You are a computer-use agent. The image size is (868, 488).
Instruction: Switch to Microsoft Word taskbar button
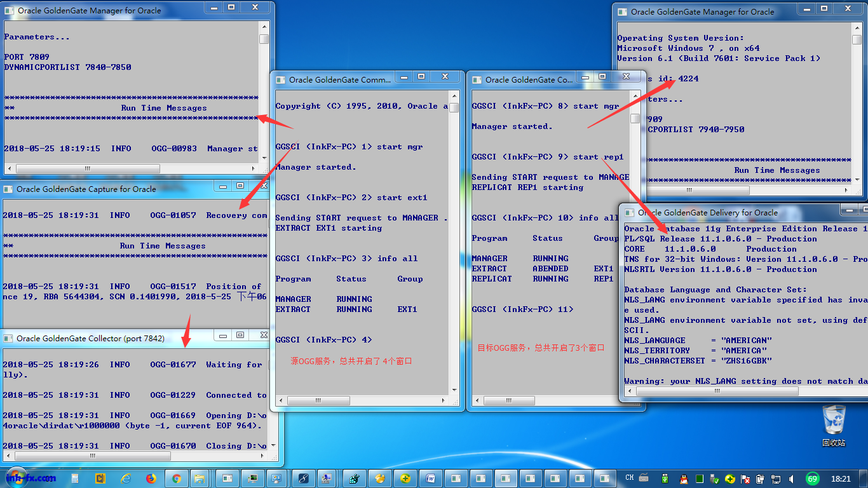tap(430, 478)
